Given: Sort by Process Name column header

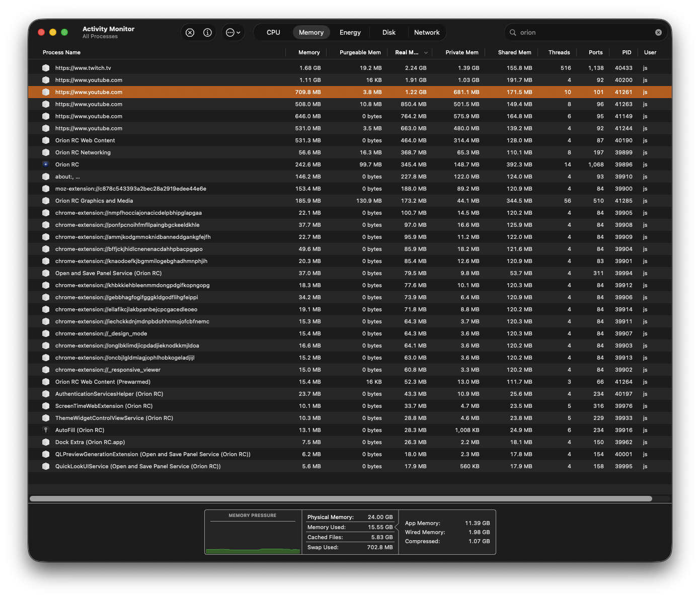Looking at the screenshot, I should [x=61, y=52].
